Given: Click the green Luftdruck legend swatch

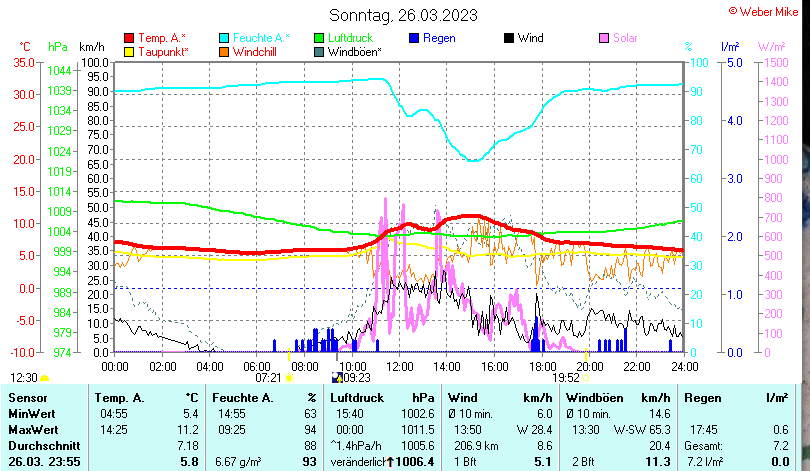Looking at the screenshot, I should 319,38.
